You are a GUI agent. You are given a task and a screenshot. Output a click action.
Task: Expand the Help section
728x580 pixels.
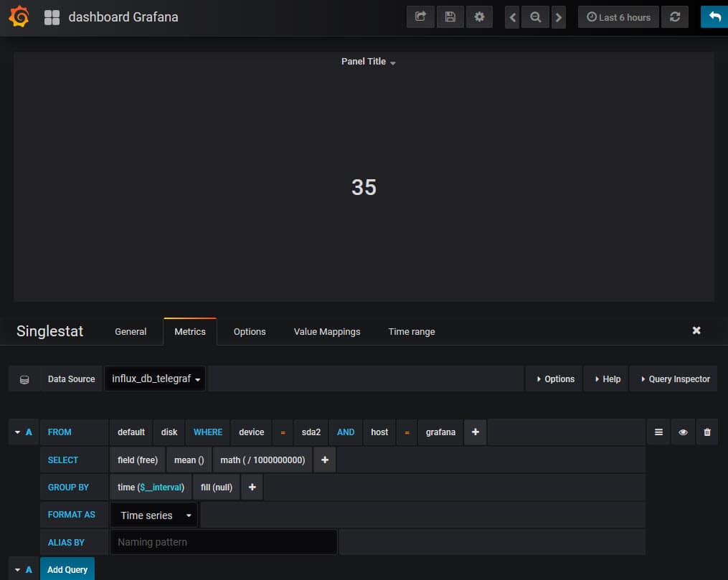608,379
